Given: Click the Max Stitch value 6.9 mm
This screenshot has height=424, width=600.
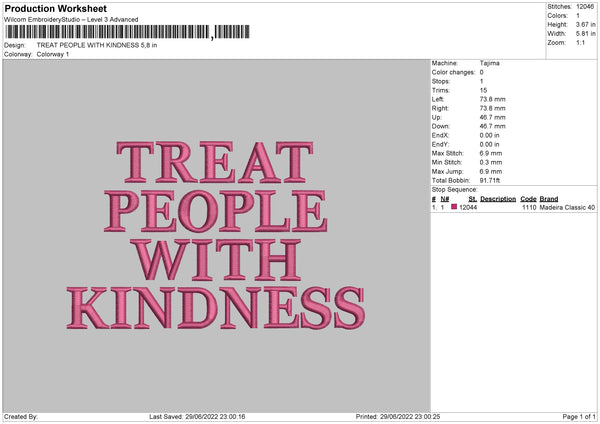Looking at the screenshot, I should 491,153.
